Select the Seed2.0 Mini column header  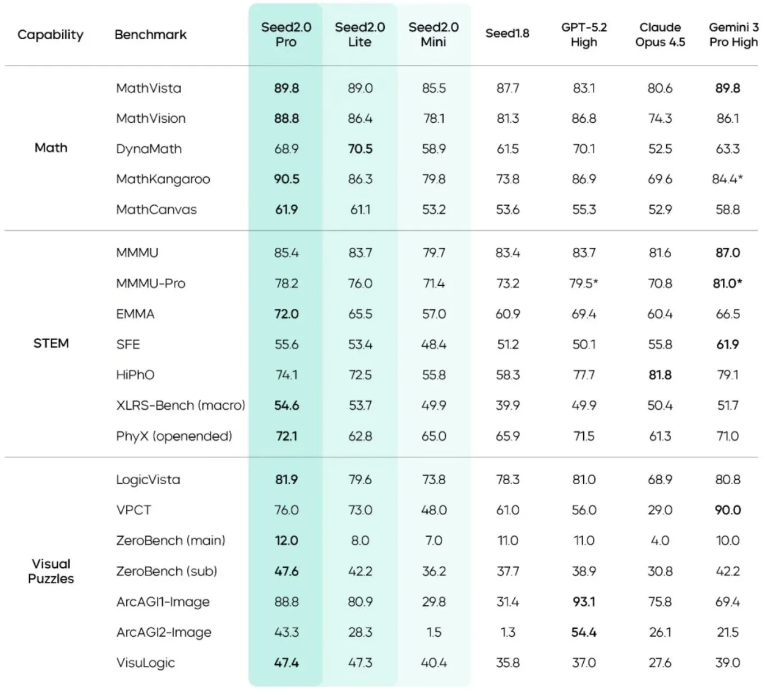click(433, 35)
